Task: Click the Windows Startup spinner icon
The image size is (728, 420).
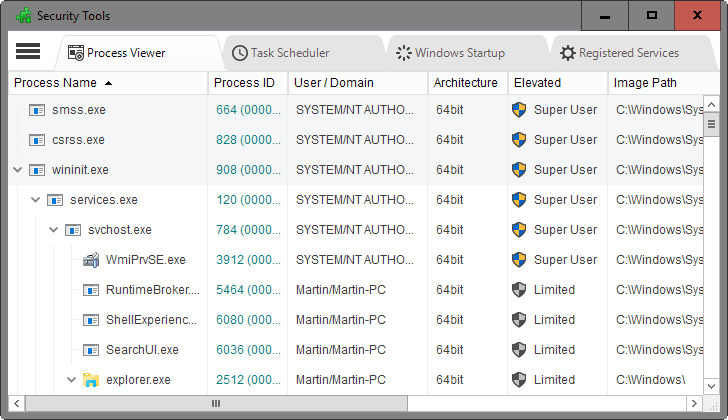Action: tap(403, 53)
